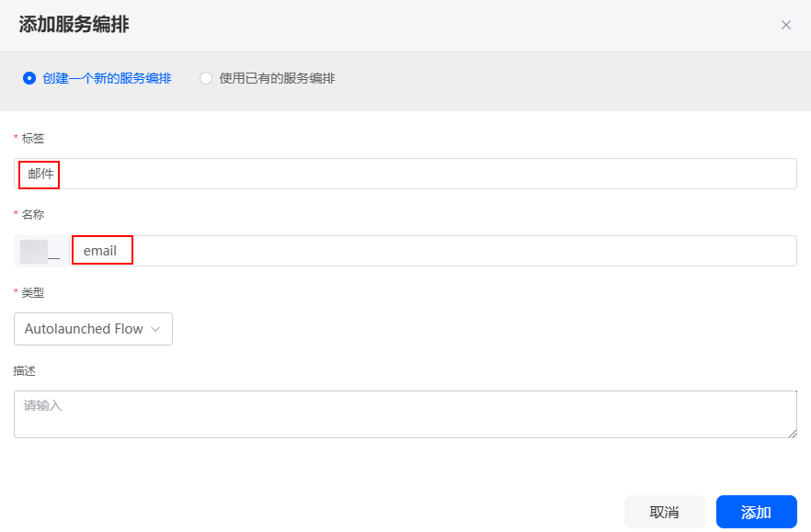Click the name prefix box before email
The height and width of the screenshot is (532, 811).
[x=41, y=251]
